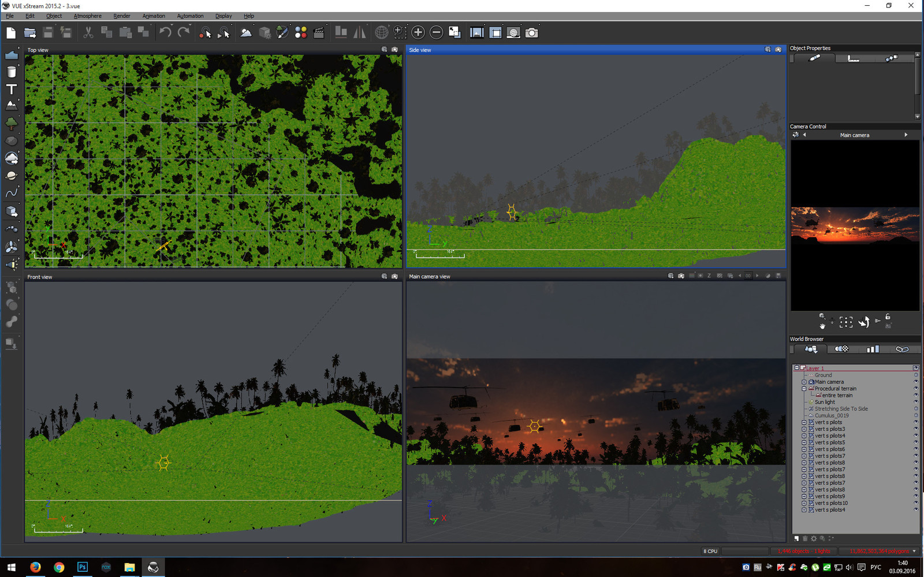Screen dimensions: 924x577
Task: Select next camera arrow beside Main camera
Action: [906, 135]
